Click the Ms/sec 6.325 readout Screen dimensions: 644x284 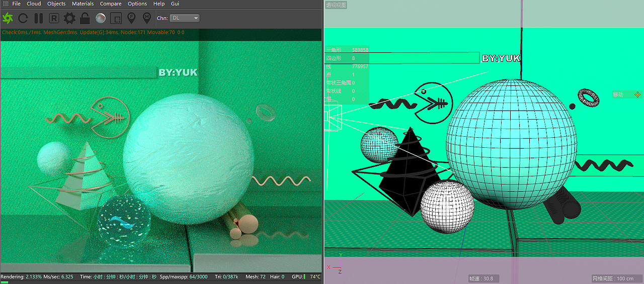(x=58, y=277)
